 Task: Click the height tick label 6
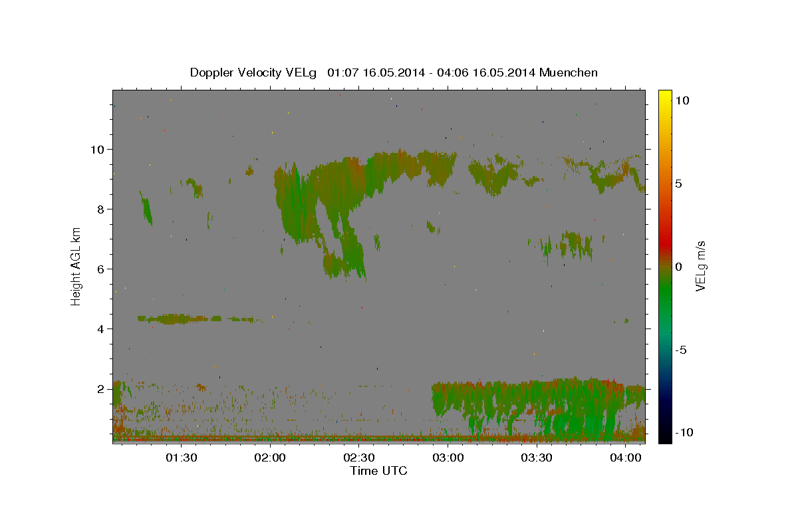pos(102,269)
